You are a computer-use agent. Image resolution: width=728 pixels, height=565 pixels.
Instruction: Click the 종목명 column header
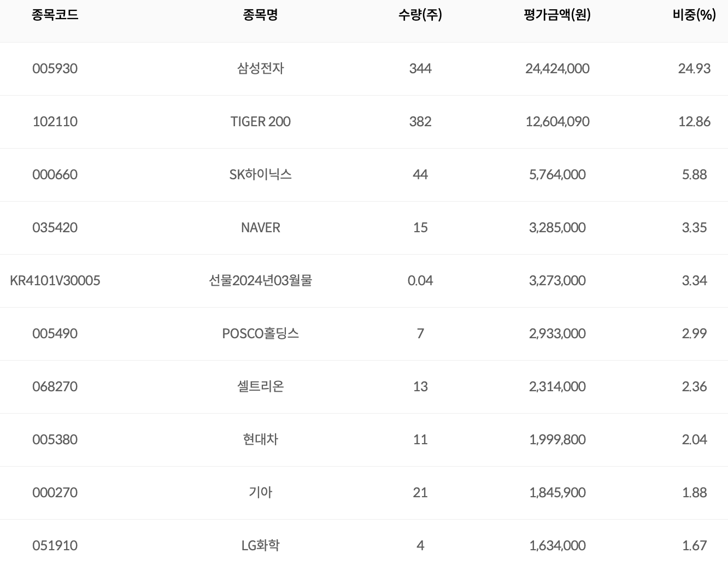click(x=260, y=15)
